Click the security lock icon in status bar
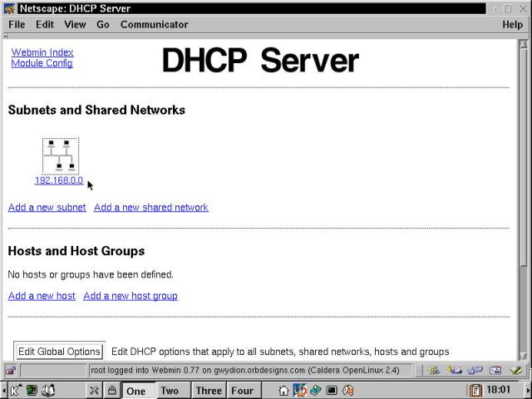The width and height of the screenshot is (532, 399). (11, 370)
